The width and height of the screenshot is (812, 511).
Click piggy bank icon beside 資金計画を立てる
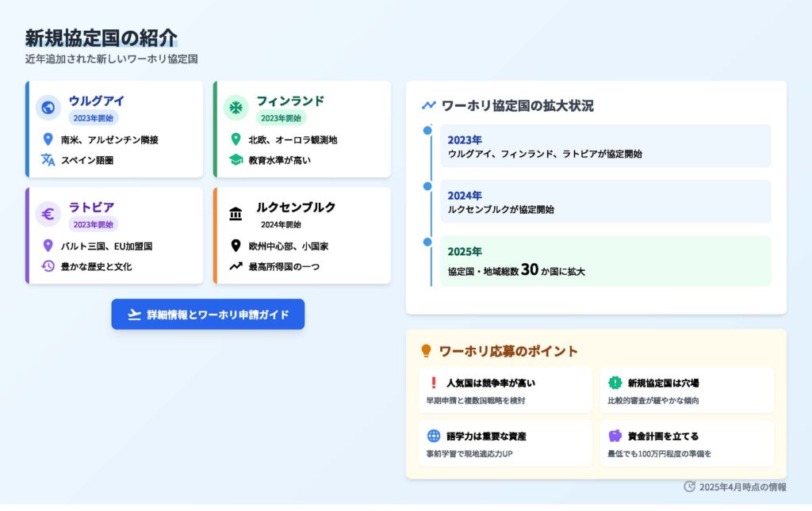pyautogui.click(x=615, y=436)
